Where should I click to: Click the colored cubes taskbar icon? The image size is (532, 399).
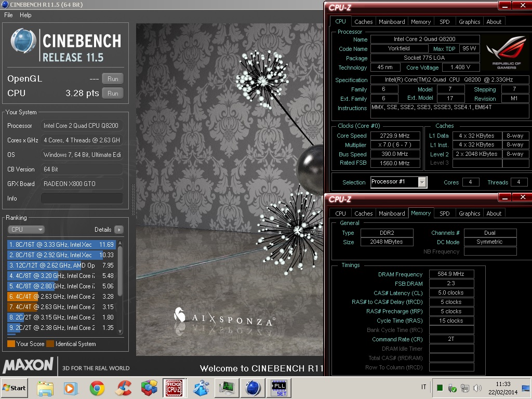[x=149, y=388]
